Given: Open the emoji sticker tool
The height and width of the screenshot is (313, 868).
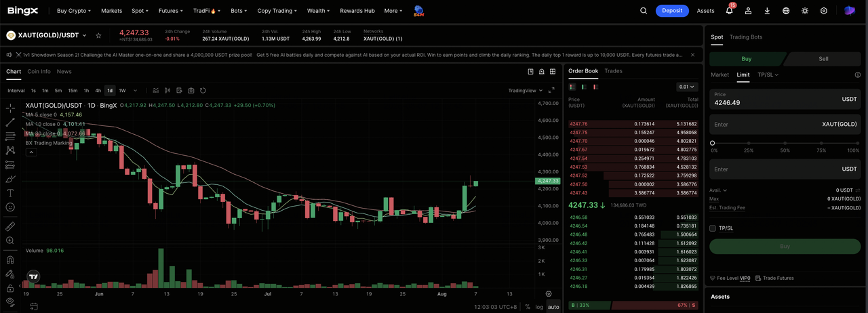Looking at the screenshot, I should [10, 207].
